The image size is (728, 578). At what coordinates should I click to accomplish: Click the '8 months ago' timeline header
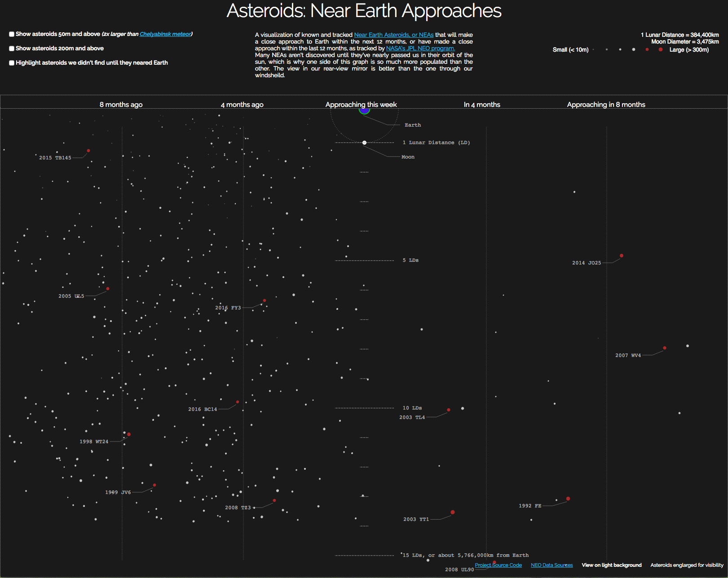(x=121, y=104)
